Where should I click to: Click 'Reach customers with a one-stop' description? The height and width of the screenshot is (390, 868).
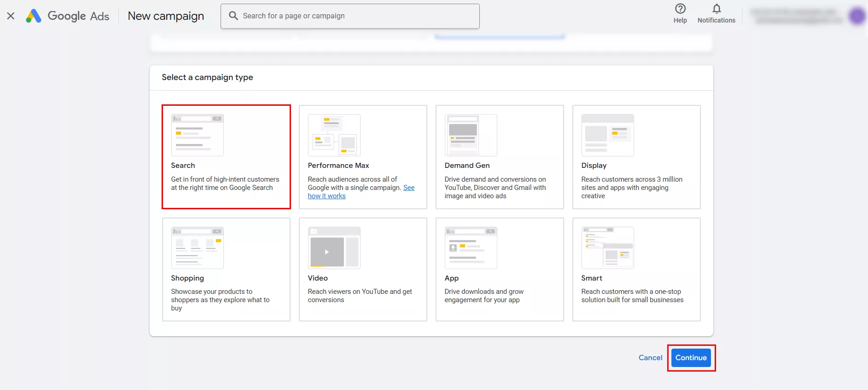(632, 296)
